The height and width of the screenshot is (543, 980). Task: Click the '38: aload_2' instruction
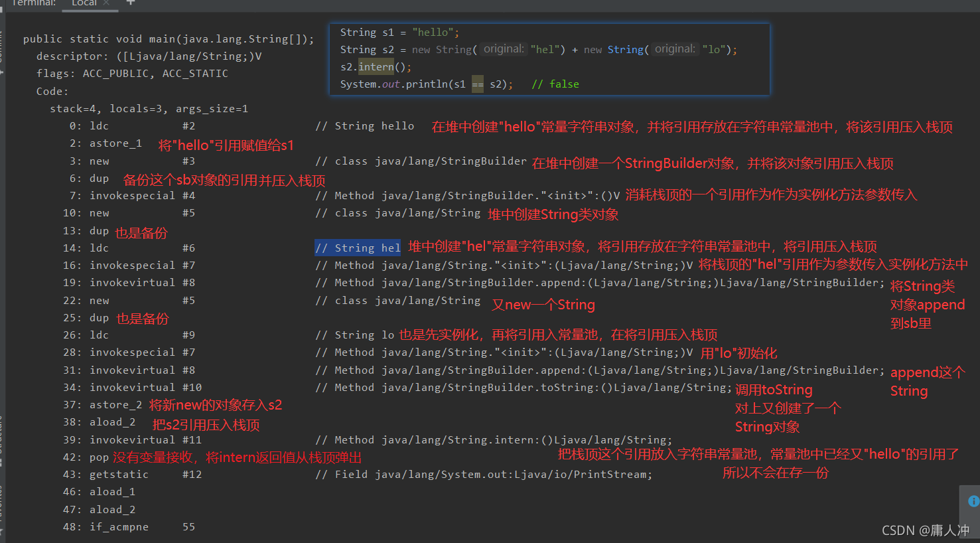pyautogui.click(x=99, y=422)
